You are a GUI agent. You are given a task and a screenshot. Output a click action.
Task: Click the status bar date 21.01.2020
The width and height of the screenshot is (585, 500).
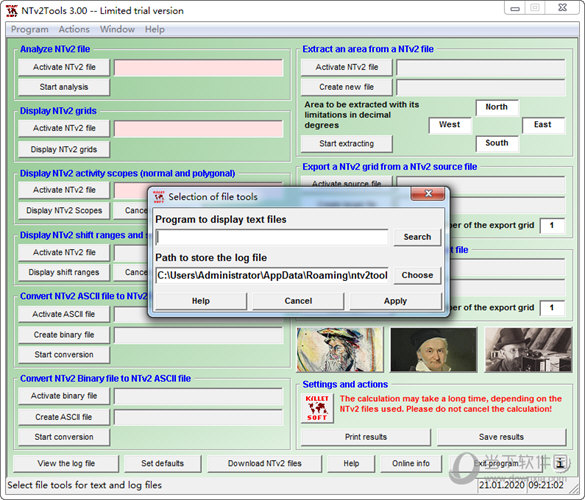click(x=502, y=485)
